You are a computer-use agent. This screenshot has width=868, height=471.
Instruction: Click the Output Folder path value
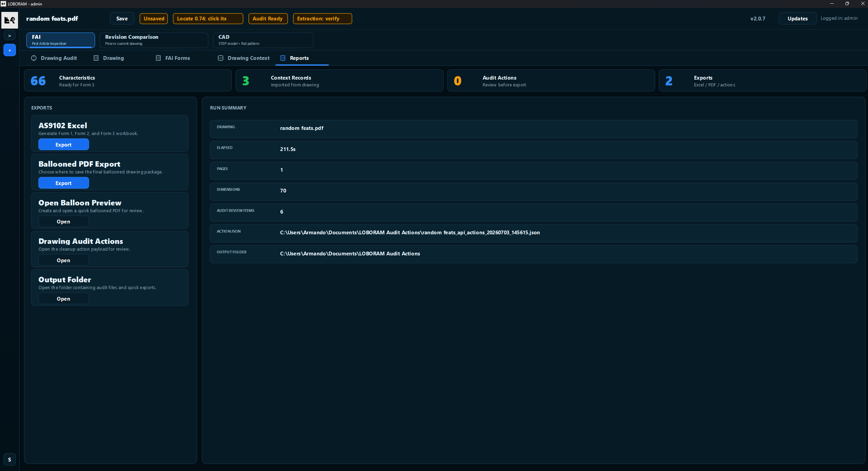click(350, 254)
